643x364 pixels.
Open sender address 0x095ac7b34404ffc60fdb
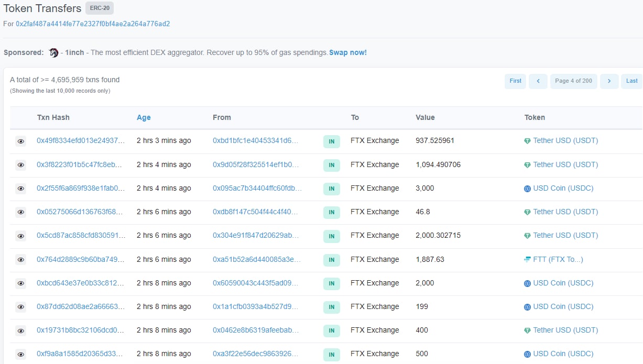(257, 188)
